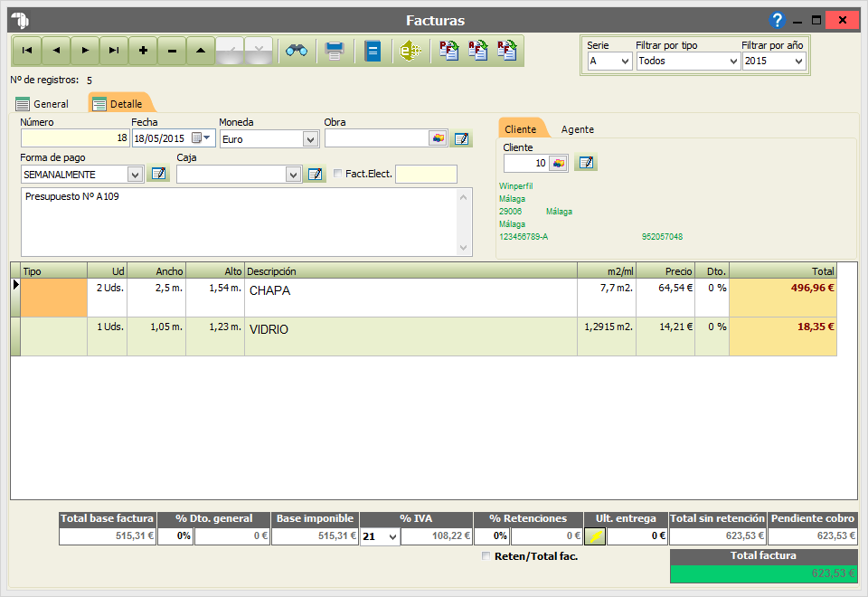Add a new invoice with plus button
This screenshot has width=868, height=597.
tap(143, 51)
